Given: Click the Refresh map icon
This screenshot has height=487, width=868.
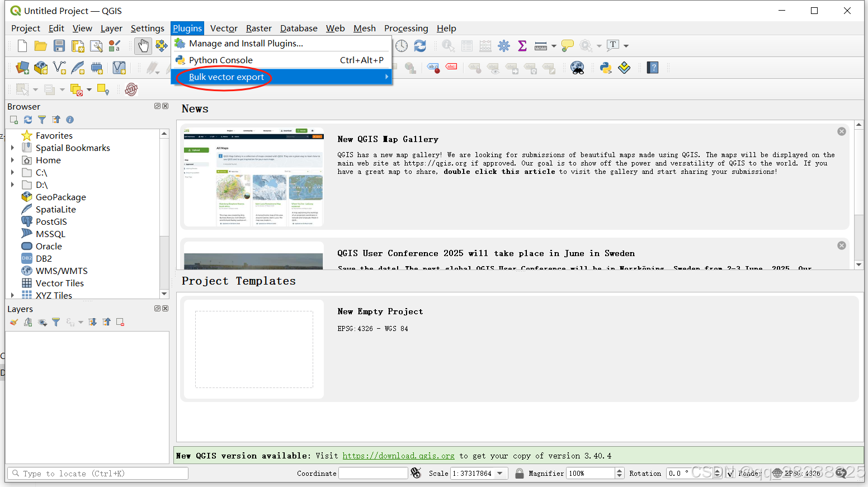Looking at the screenshot, I should (x=420, y=46).
